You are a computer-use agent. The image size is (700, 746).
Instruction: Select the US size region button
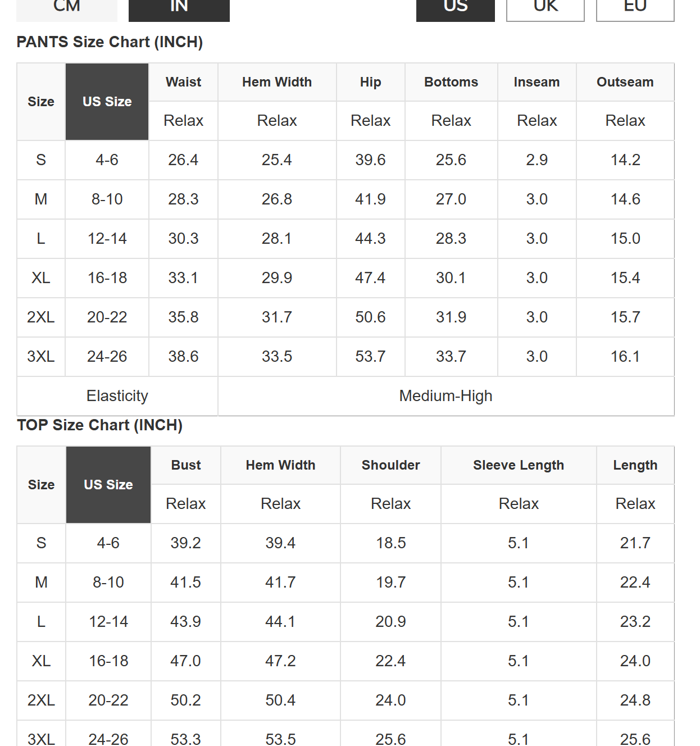point(456,10)
